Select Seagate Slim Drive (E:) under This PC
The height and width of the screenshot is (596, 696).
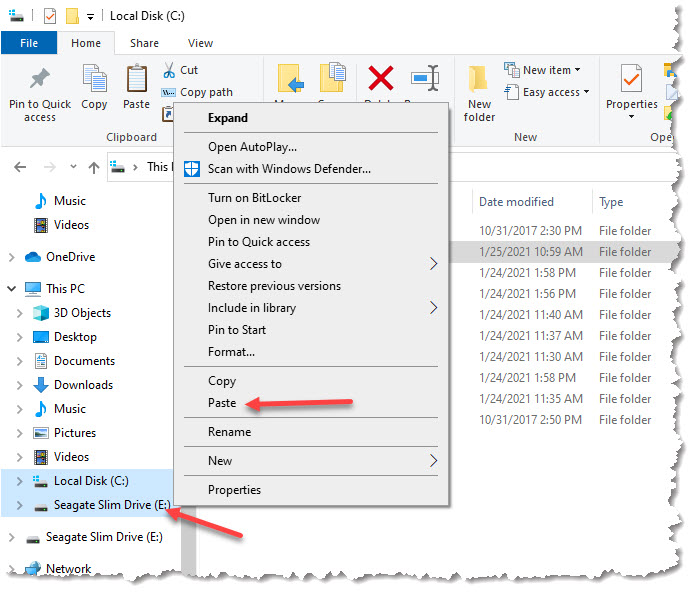[x=102, y=505]
